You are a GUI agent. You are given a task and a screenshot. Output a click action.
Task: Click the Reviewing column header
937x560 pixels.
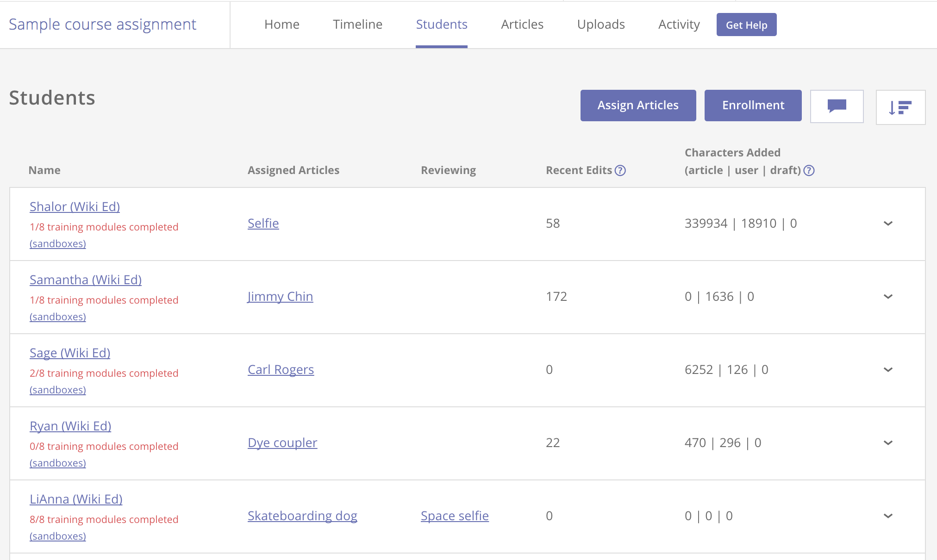[448, 170]
